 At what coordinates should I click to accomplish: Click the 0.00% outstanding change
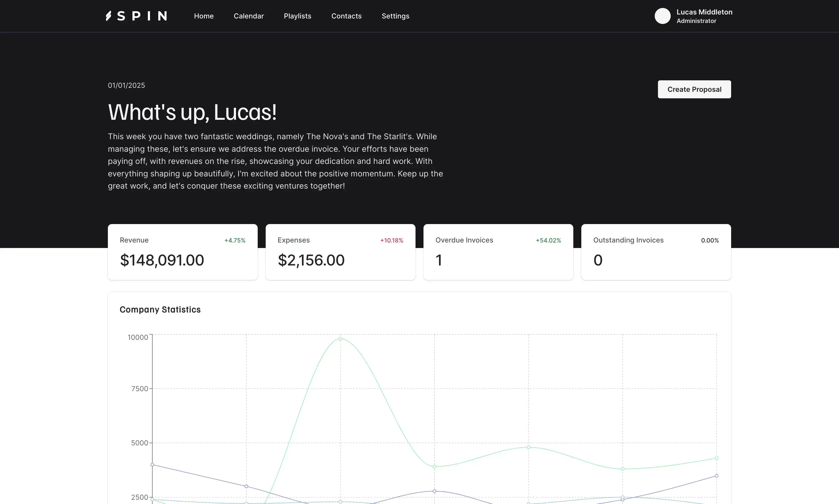pos(710,241)
